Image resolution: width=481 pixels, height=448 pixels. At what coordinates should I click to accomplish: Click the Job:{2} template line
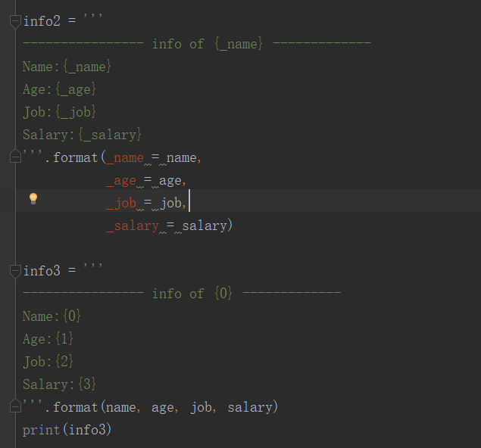(x=48, y=361)
